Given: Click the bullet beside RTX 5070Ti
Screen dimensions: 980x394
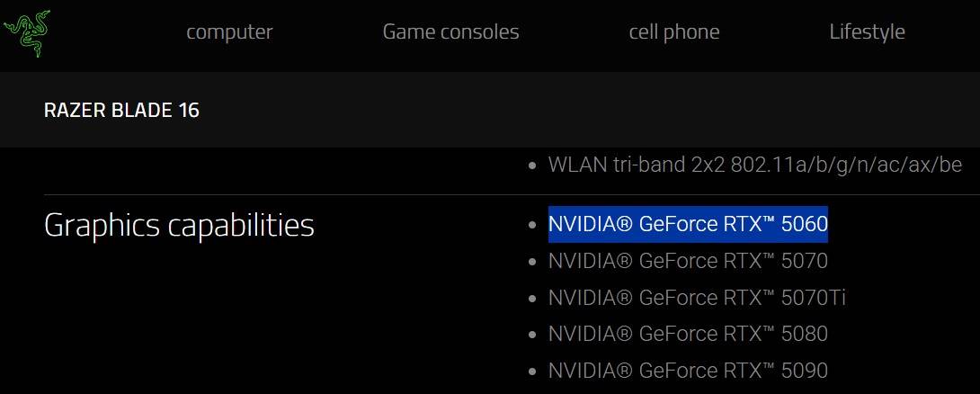Looking at the screenshot, I should (x=532, y=299).
